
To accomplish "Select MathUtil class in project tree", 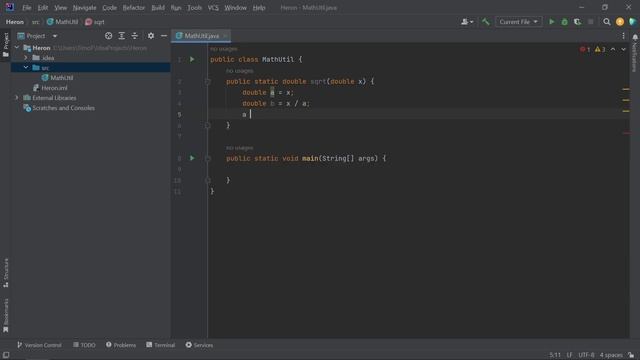I will click(58, 78).
